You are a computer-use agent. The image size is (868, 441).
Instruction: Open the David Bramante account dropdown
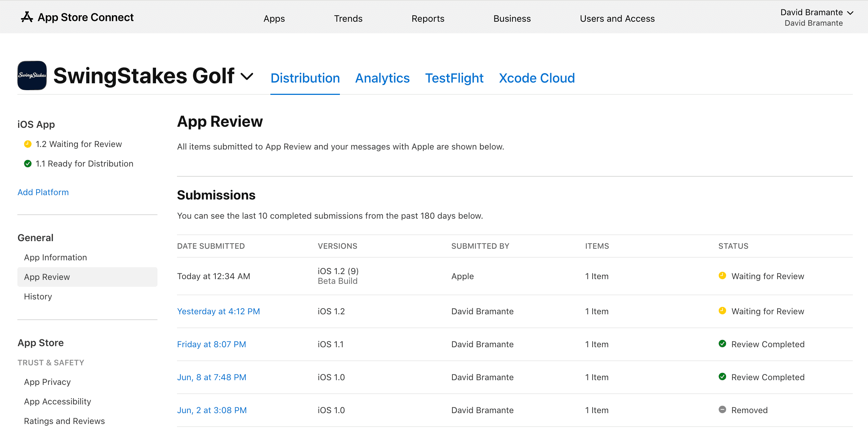817,17
